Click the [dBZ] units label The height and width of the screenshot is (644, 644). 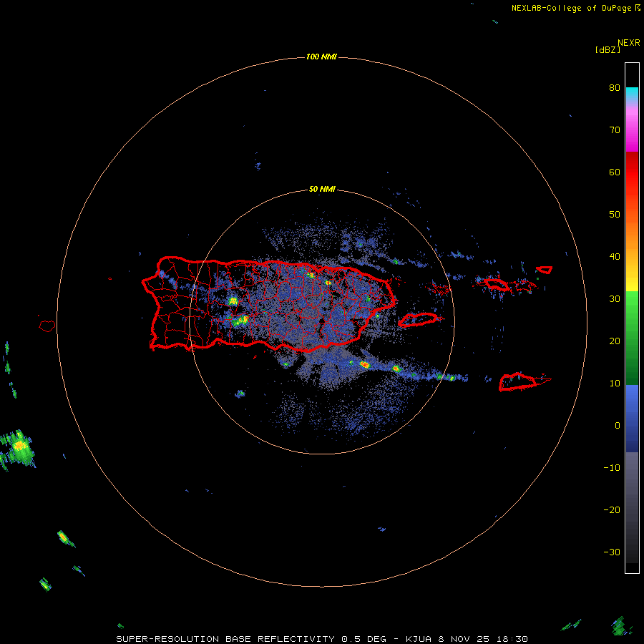click(x=608, y=49)
